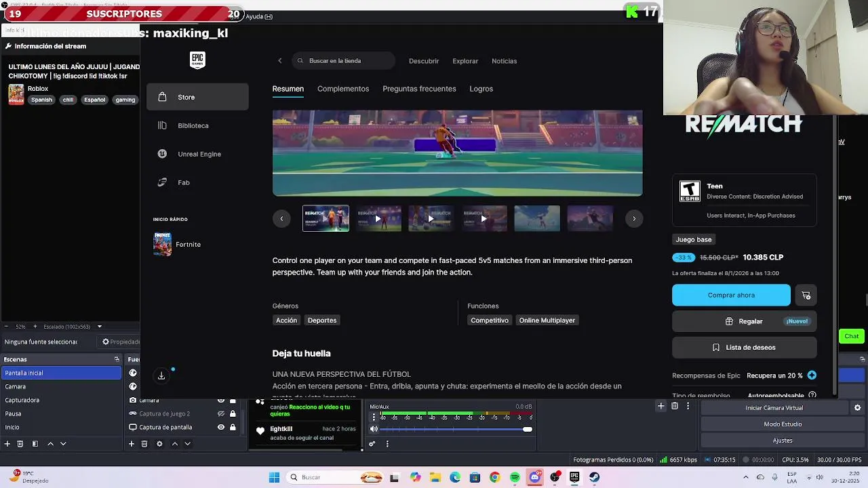Open the Epic downloads icon
The height and width of the screenshot is (488, 868).
point(161,375)
